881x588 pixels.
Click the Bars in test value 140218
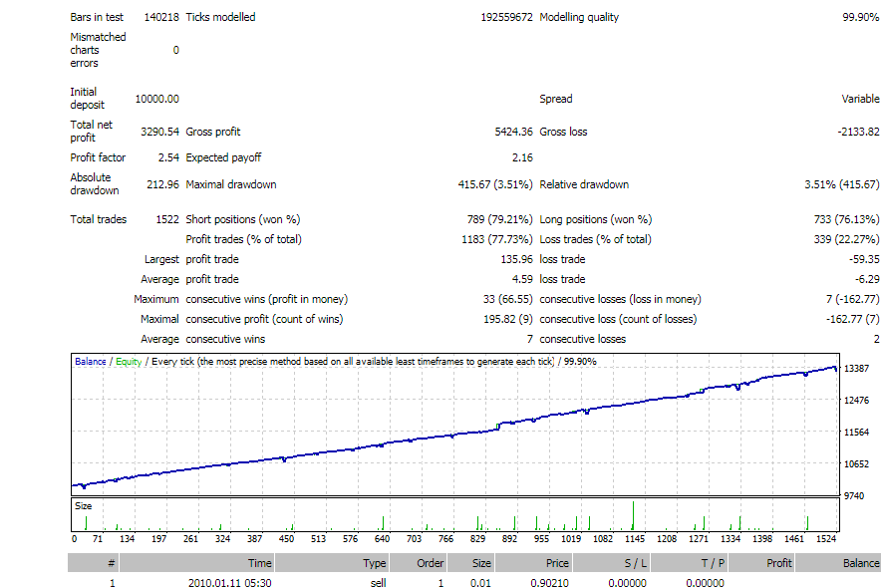[x=161, y=17]
